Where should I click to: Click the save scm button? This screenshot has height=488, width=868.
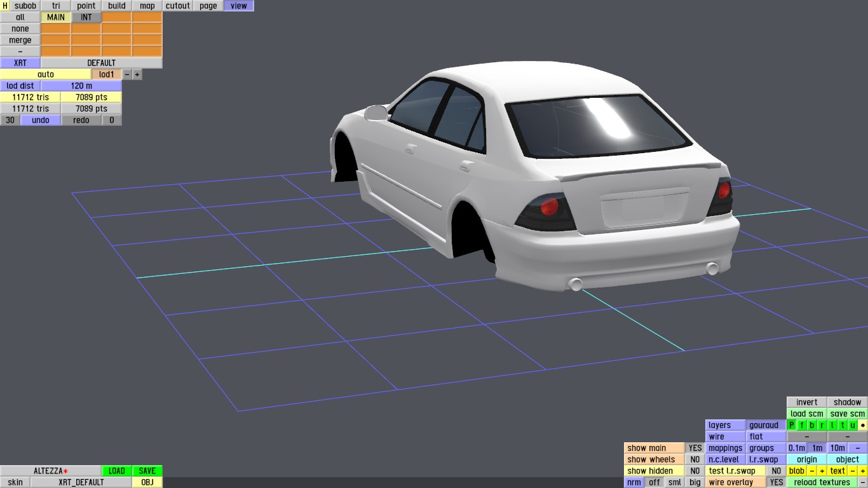pyautogui.click(x=848, y=414)
